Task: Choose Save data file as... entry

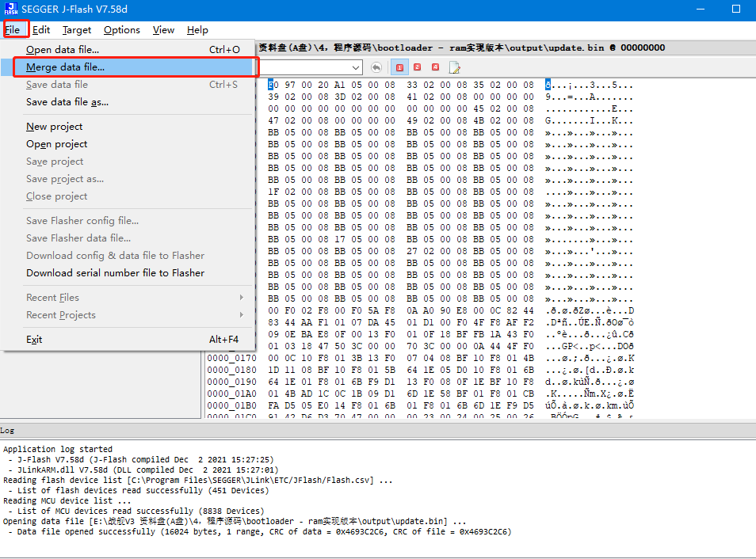Action: tap(128, 101)
